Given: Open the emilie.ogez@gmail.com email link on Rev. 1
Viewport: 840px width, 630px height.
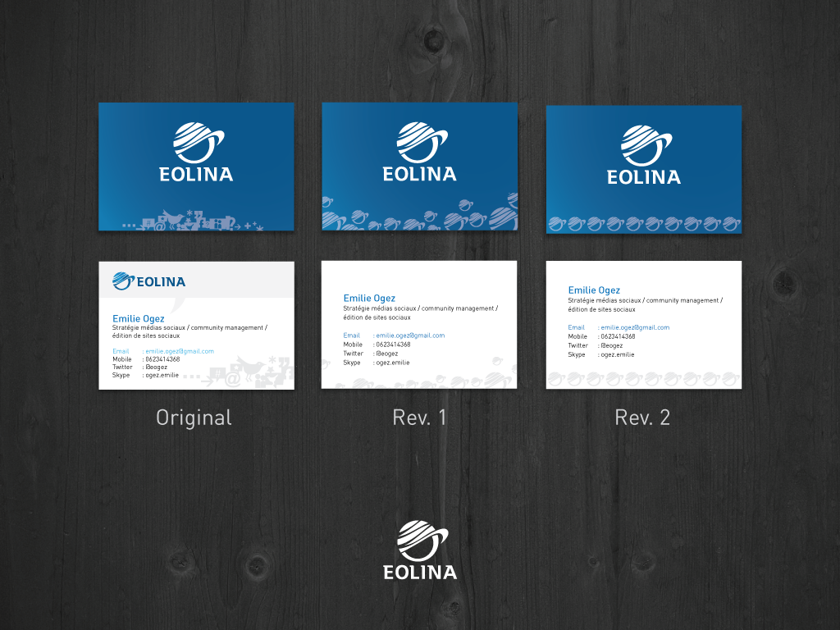Looking at the screenshot, I should point(409,336).
